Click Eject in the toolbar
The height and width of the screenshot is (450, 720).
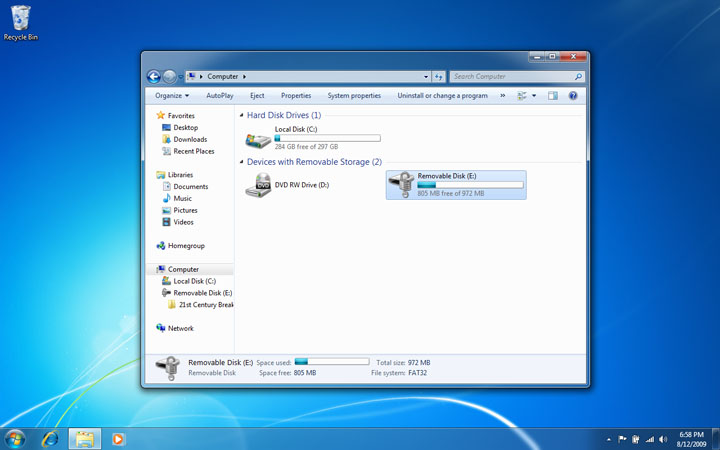click(257, 96)
